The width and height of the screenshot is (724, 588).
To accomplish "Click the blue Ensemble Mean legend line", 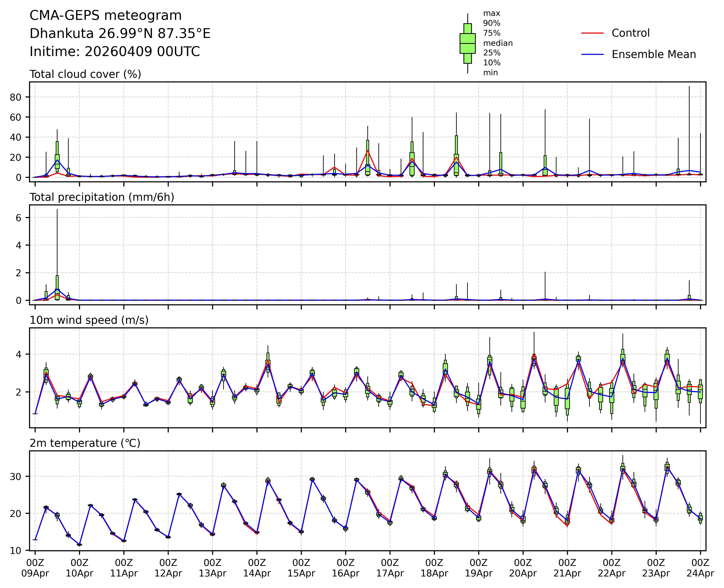I will [592, 54].
